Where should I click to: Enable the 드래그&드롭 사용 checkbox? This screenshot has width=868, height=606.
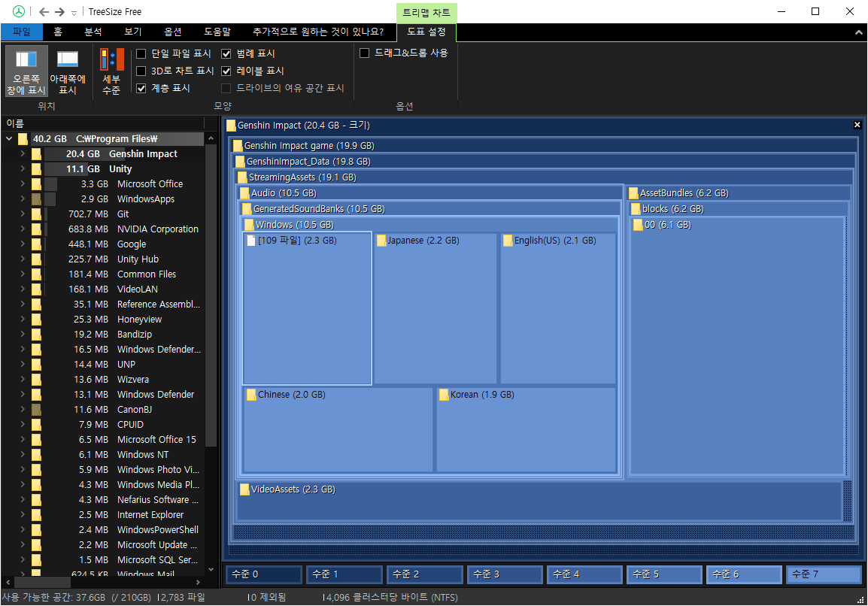364,53
